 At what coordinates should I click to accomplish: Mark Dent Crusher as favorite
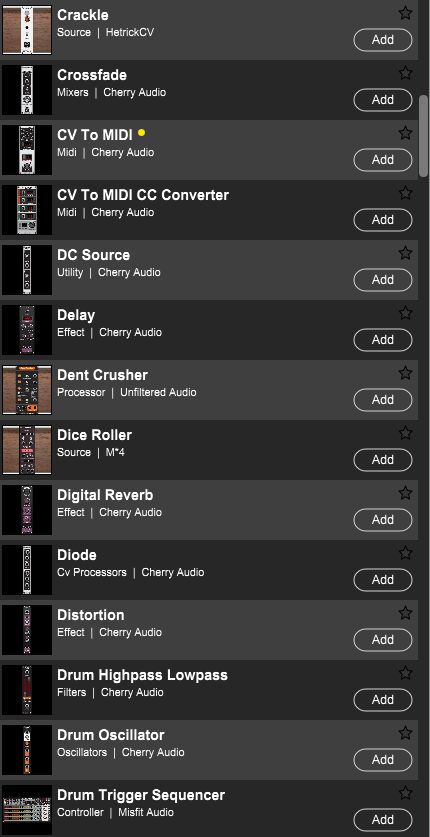click(405, 373)
